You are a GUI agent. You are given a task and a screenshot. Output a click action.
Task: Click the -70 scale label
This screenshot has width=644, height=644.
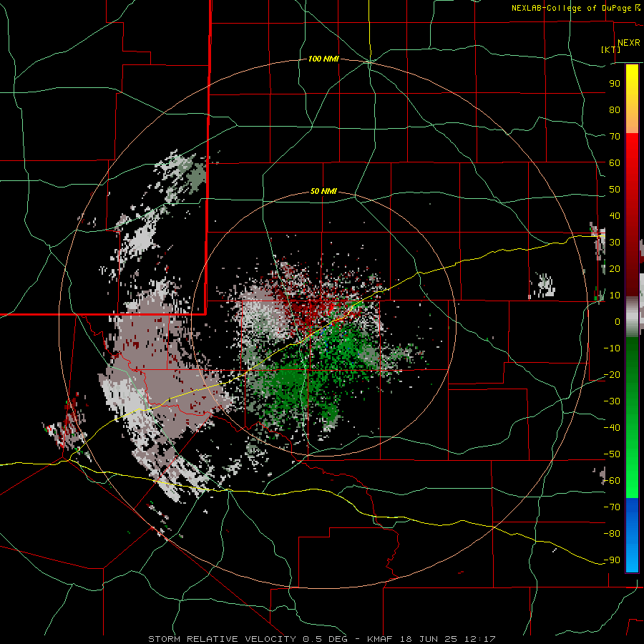pyautogui.click(x=612, y=507)
